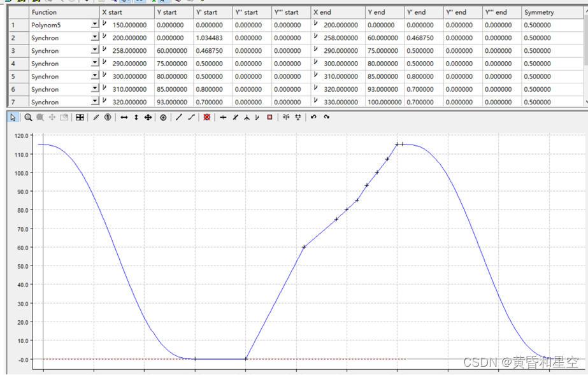Toggle the X start marker in row 4
Image resolution: width=588 pixels, height=375 pixels.
(104, 62)
